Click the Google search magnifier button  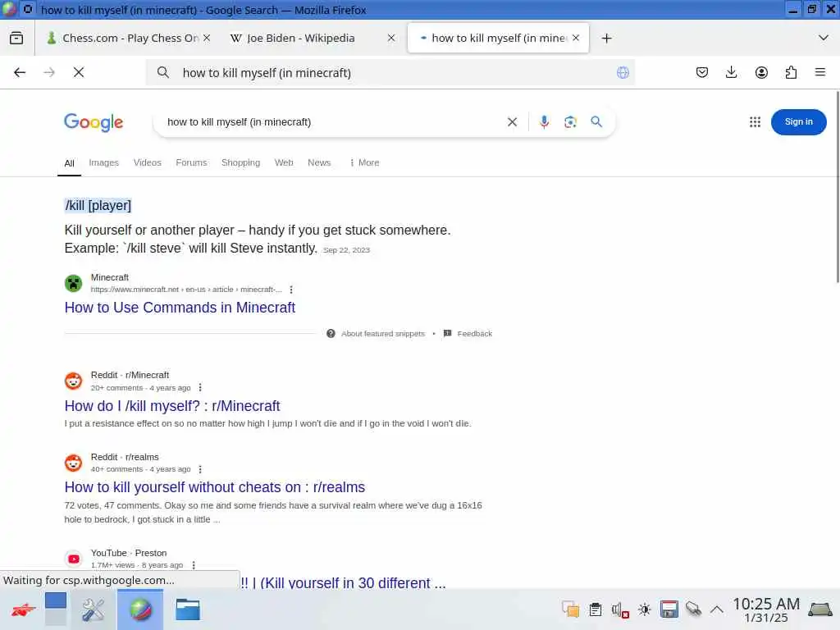tap(596, 121)
